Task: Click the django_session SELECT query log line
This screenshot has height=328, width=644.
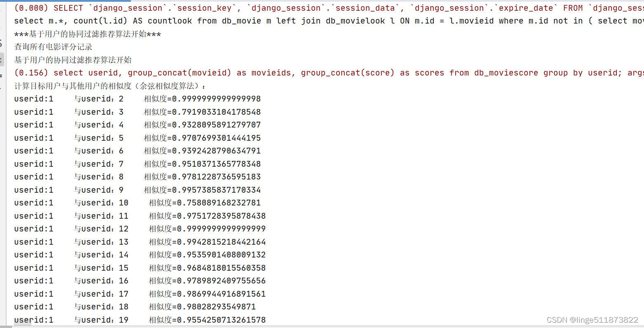Action: pos(329,8)
